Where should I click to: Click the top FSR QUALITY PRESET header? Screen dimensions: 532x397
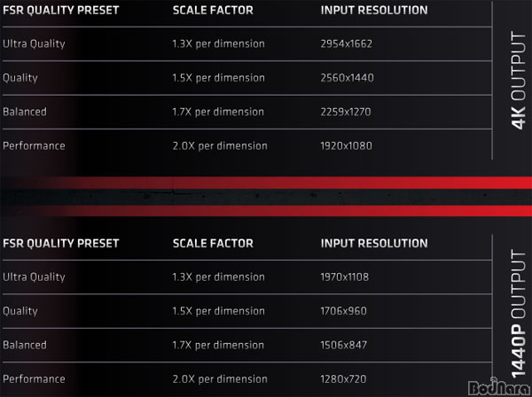coord(60,10)
